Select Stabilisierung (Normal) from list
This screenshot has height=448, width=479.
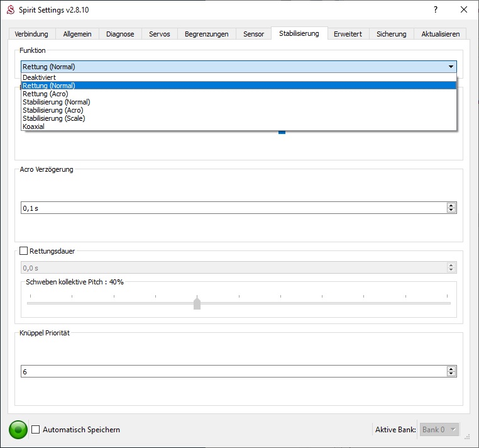point(56,102)
